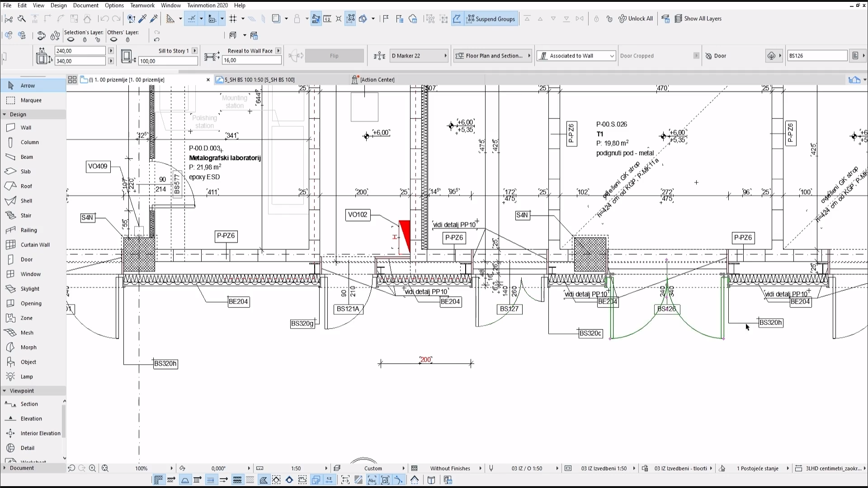This screenshot has height=488, width=868.
Task: Open 03 IZ Izvedbeni 1:50 model view option
Action: (x=600, y=469)
